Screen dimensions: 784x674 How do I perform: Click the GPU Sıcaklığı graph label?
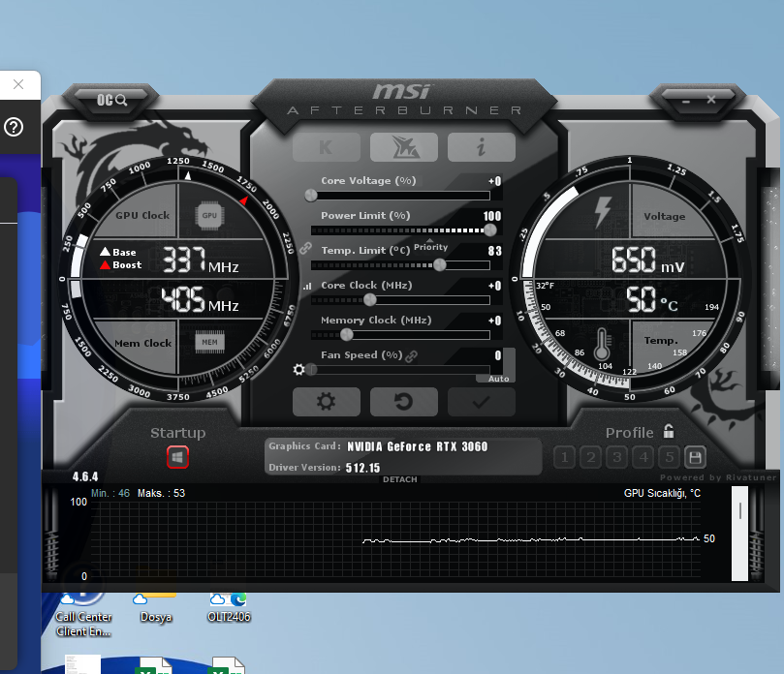coord(662,493)
